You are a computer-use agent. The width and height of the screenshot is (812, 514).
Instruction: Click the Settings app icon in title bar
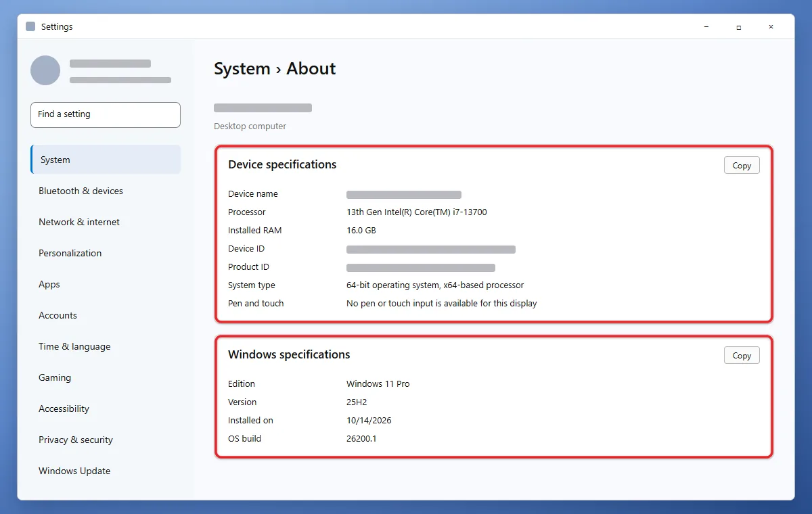(x=30, y=27)
